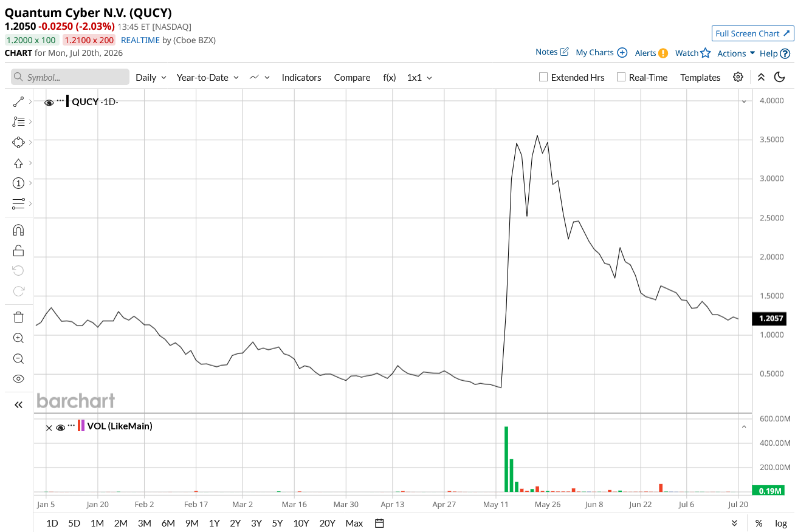This screenshot has width=795, height=532.
Task: Collapse header with double up-down arrows
Action: (761, 77)
